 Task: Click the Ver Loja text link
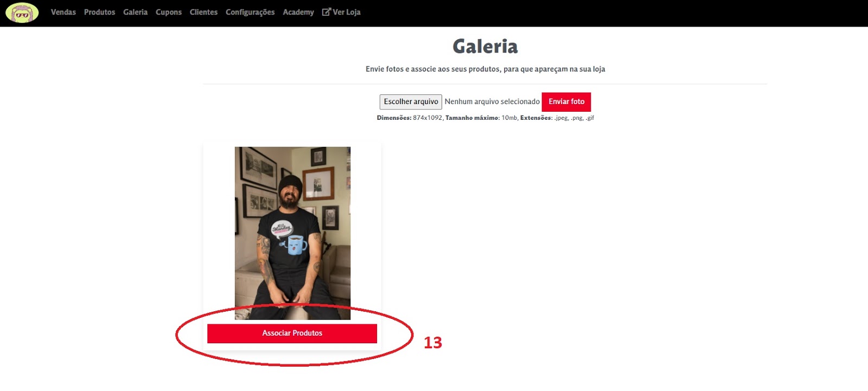(x=347, y=12)
